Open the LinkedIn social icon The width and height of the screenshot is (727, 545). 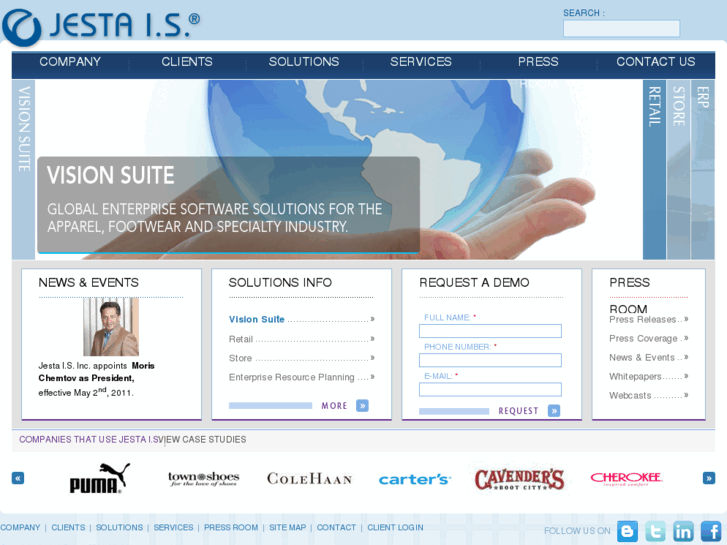(x=683, y=531)
